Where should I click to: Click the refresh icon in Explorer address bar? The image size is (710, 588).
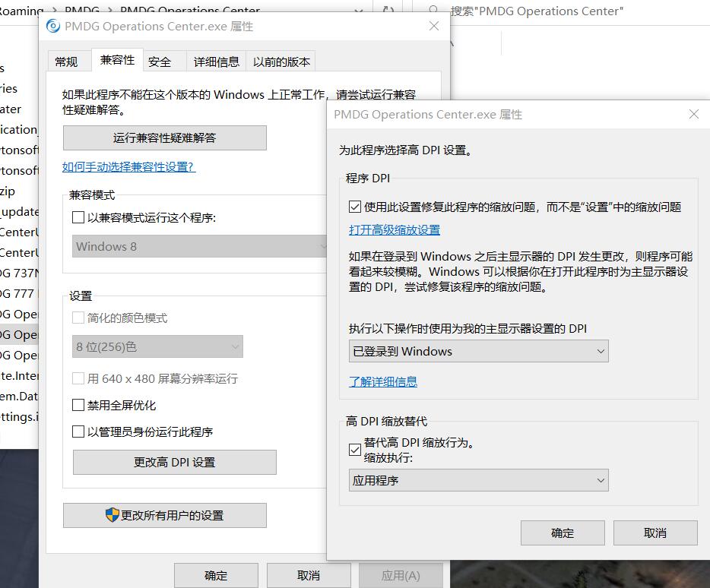point(388,11)
